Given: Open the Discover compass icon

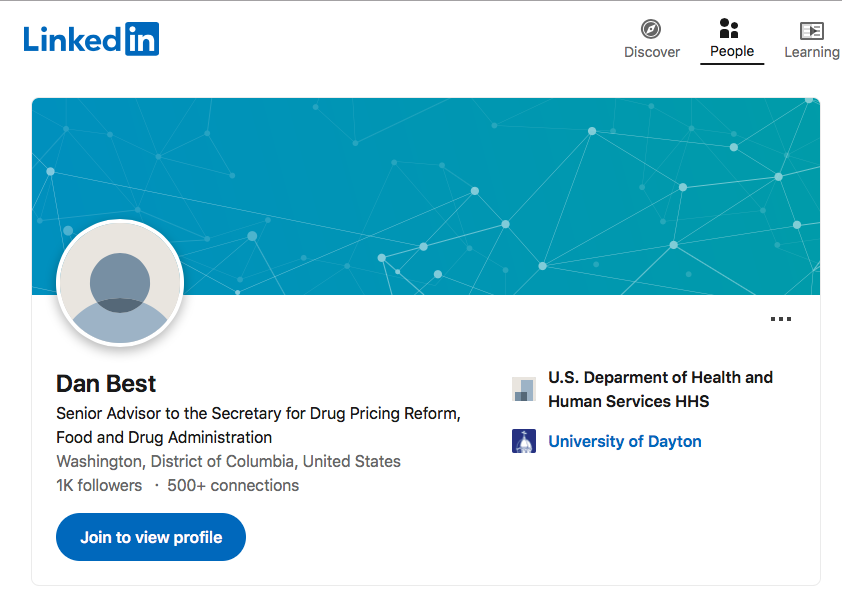Looking at the screenshot, I should pos(651,29).
